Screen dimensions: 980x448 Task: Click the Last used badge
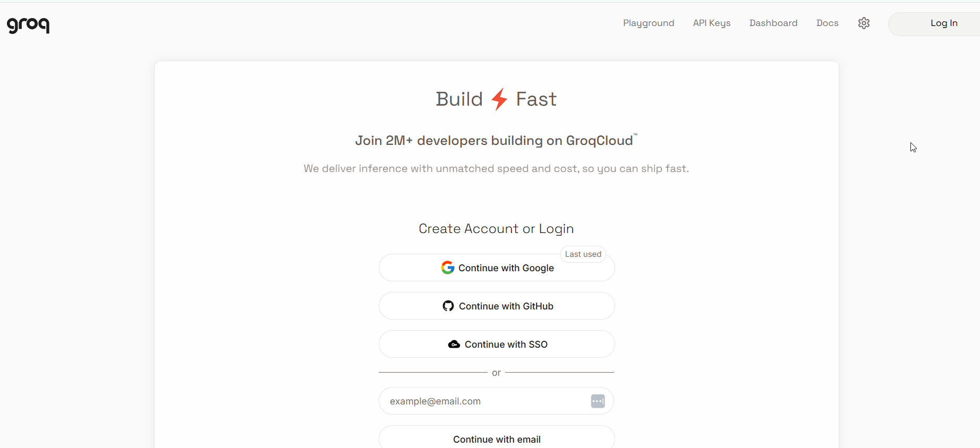(x=583, y=254)
